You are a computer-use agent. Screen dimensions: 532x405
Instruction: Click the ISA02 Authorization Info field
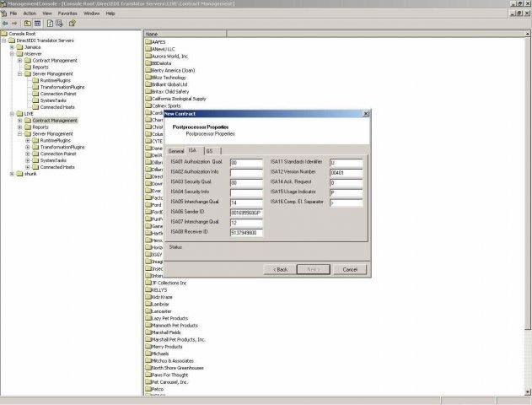tap(246, 173)
